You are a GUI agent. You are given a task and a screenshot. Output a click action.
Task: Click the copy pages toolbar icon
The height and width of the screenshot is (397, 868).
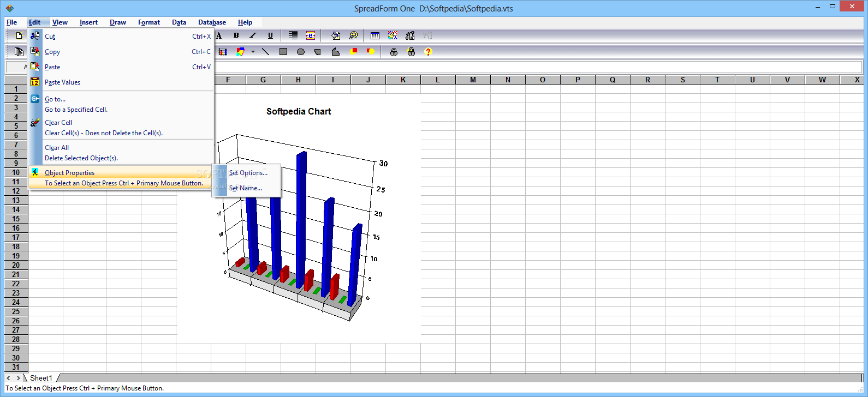19,52
